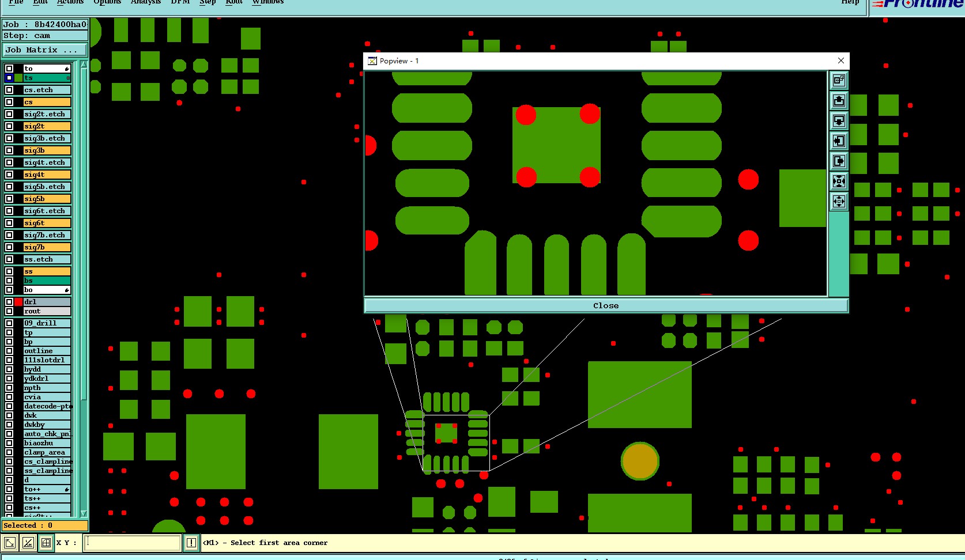This screenshot has width=965, height=560.
Task: Click the Popview window-layout icon at top of panel
Action: [x=839, y=80]
